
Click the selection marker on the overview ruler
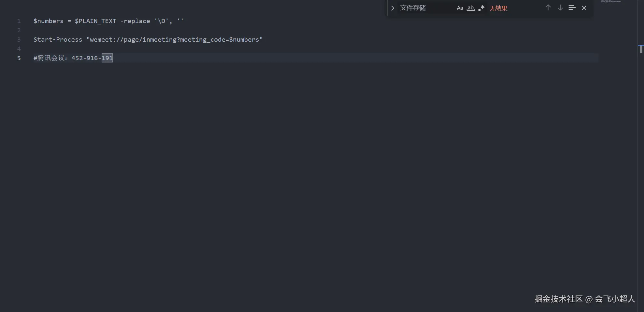click(x=641, y=49)
